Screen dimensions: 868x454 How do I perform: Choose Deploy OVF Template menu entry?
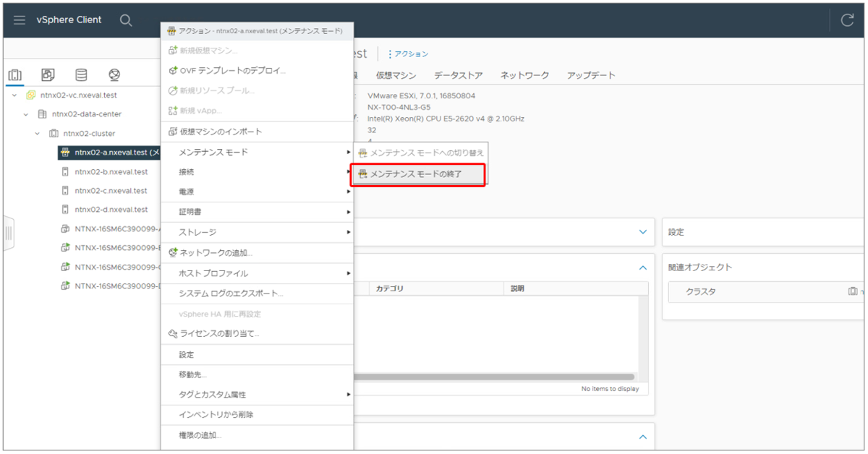(257, 71)
